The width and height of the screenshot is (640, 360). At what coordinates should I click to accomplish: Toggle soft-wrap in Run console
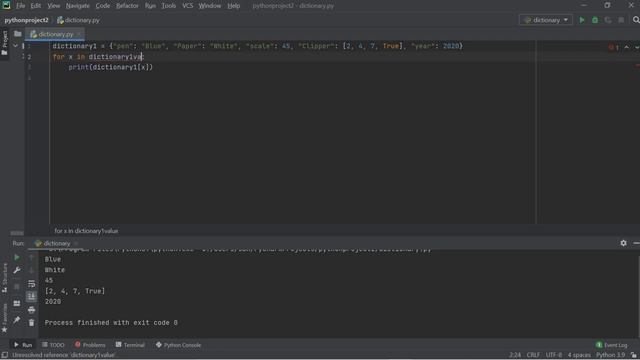[31, 284]
